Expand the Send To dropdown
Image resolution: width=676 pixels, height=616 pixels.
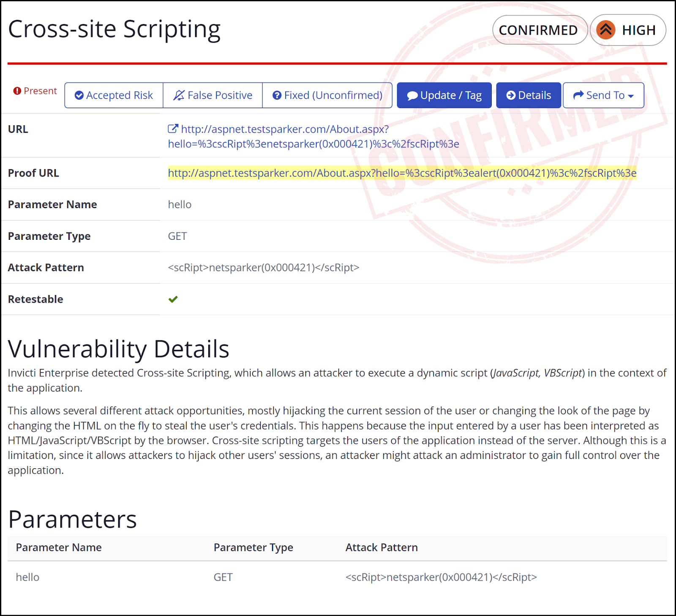click(603, 95)
